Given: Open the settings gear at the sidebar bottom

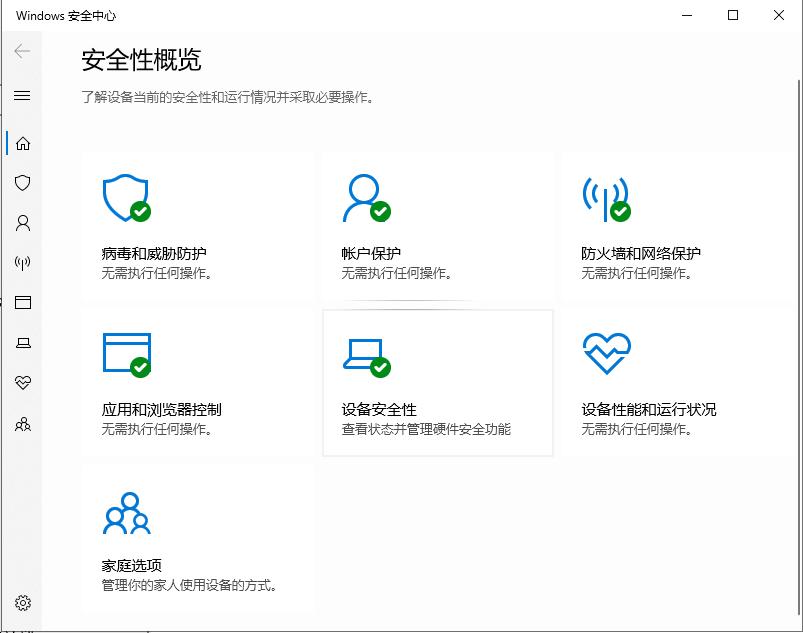Looking at the screenshot, I should pyautogui.click(x=22, y=604).
